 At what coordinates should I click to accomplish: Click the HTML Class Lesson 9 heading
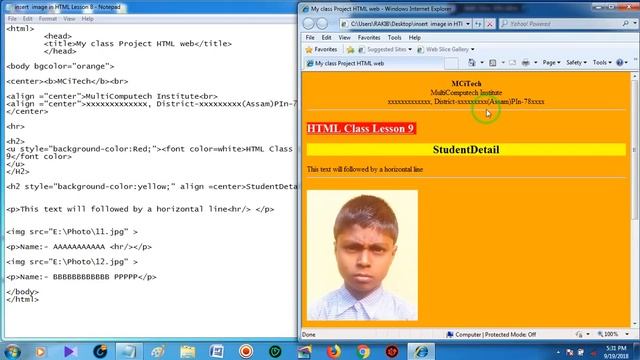pyautogui.click(x=361, y=129)
